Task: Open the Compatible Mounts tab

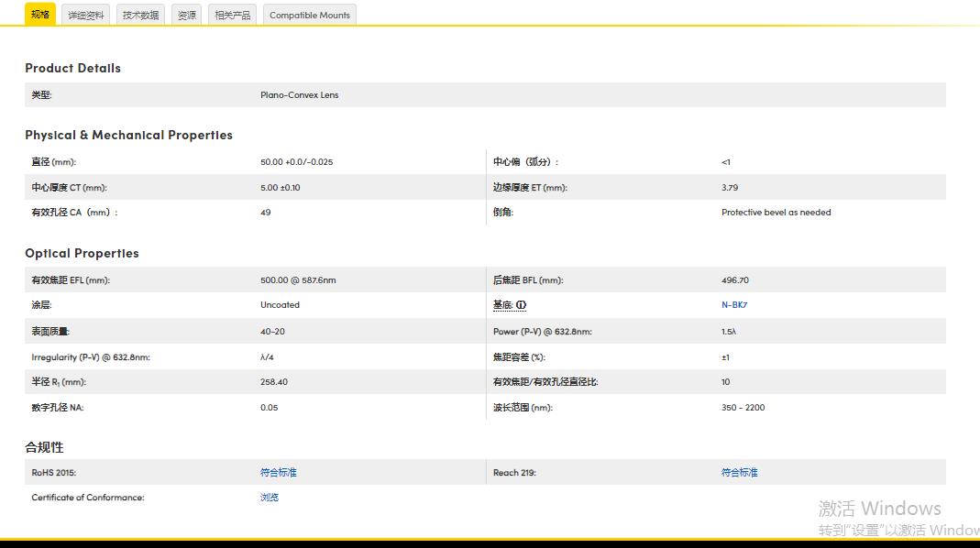Action: 309,15
